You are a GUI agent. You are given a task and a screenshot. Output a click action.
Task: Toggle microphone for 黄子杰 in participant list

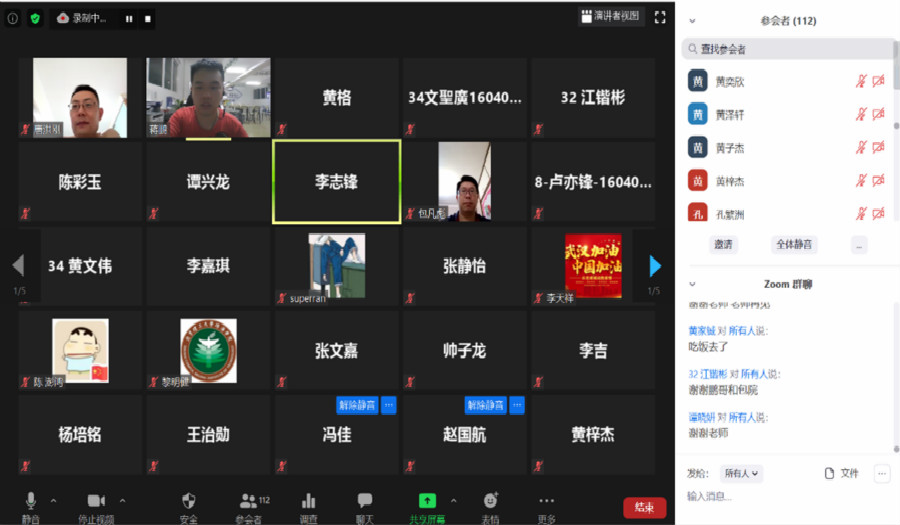pyautogui.click(x=860, y=148)
